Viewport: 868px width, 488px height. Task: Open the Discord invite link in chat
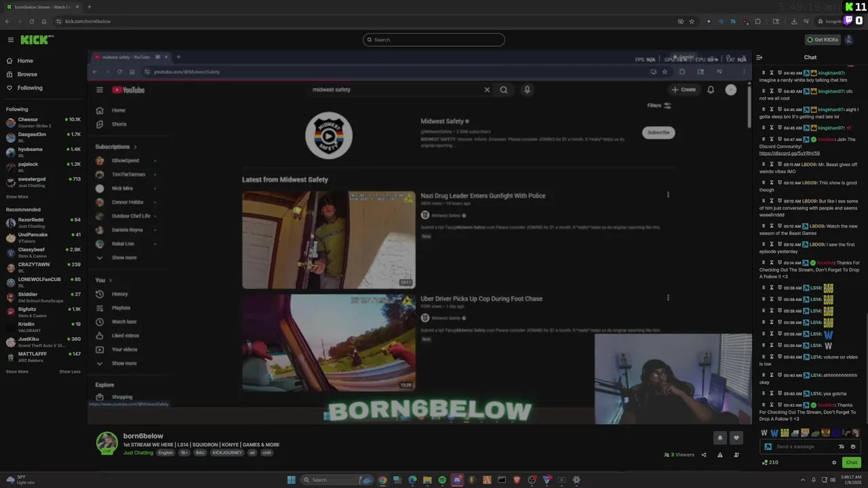(789, 154)
